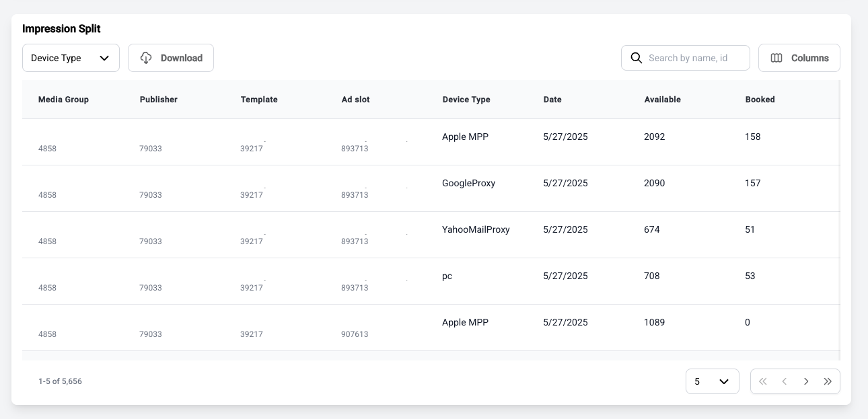
Task: Click the Download button
Action: point(171,58)
